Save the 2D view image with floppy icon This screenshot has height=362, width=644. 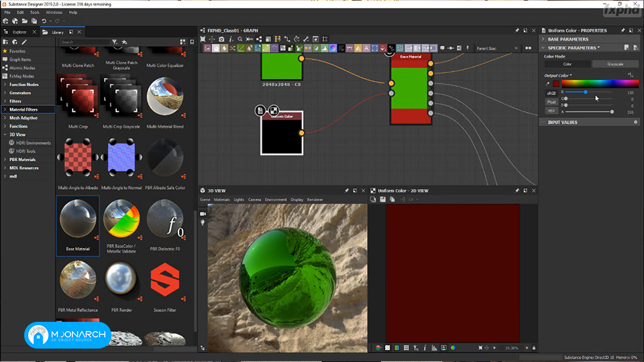(382, 200)
